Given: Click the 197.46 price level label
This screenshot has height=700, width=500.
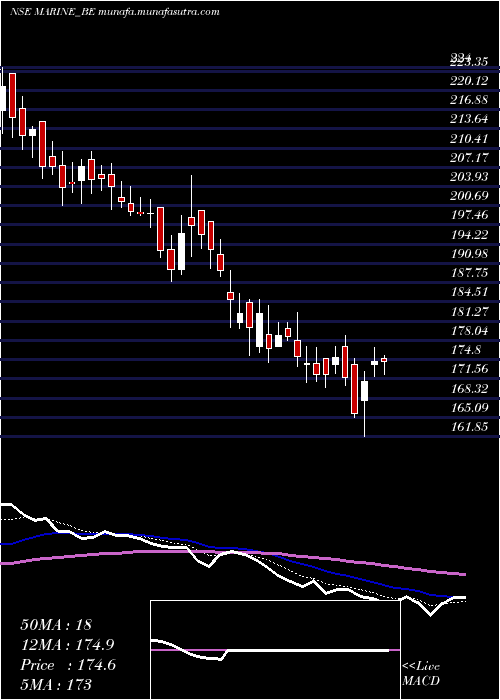Looking at the screenshot, I should [x=469, y=216].
